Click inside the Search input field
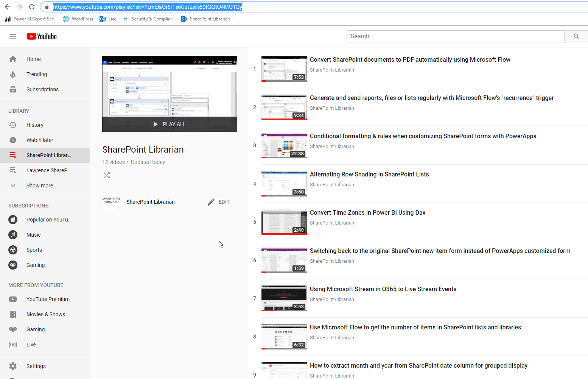The width and height of the screenshot is (588, 379). (435, 36)
